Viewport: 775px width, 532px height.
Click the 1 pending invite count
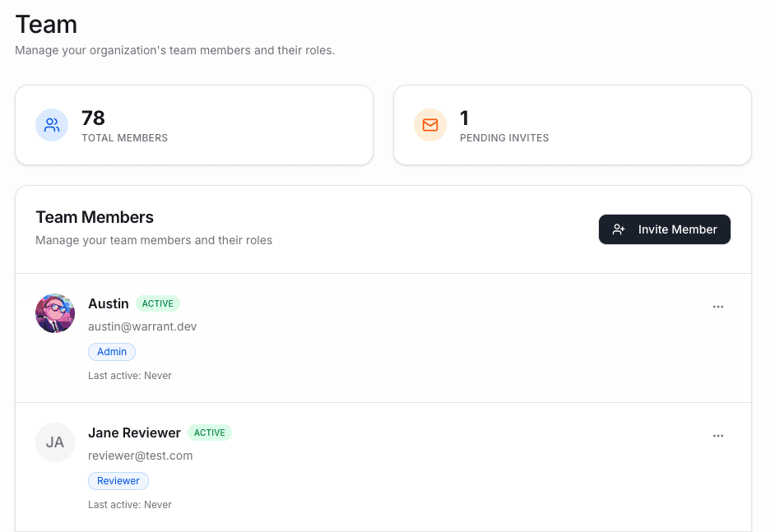tap(464, 118)
